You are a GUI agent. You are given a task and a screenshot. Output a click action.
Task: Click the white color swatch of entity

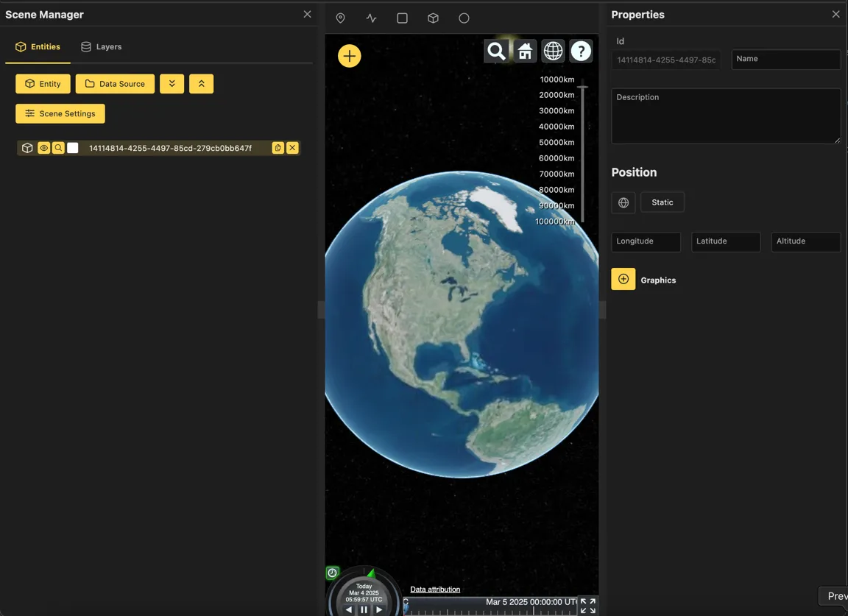(x=73, y=148)
